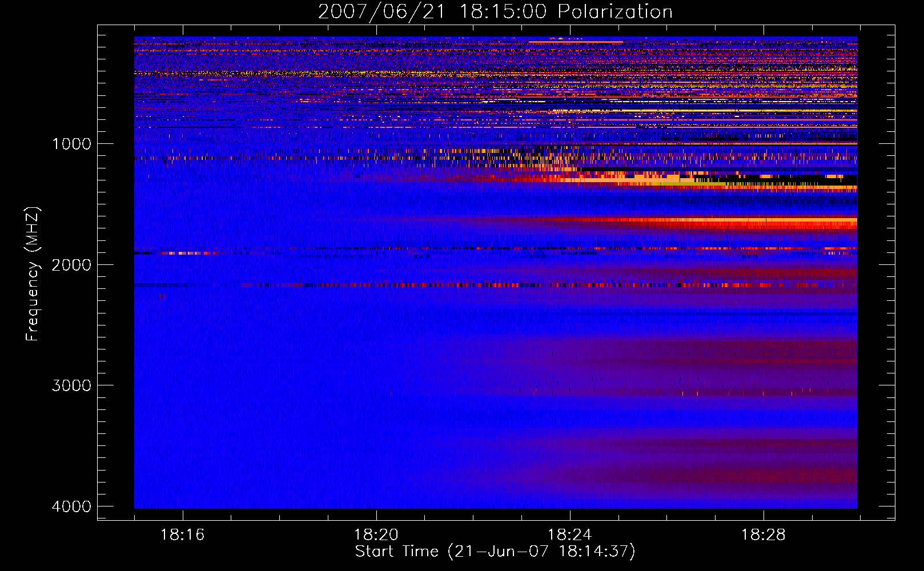Click the 18:16 time tick label
The height and width of the screenshot is (571, 924).
(x=182, y=535)
